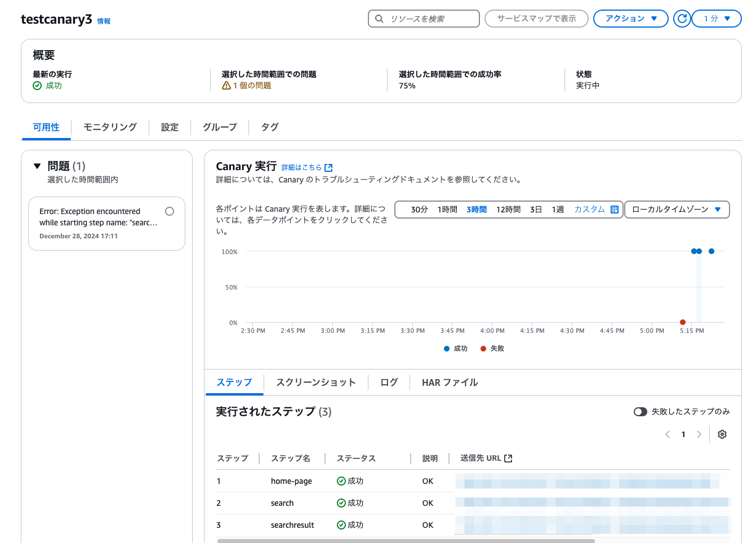The width and height of the screenshot is (756, 543).
Task: Click page number 1 in pagination
Action: (x=683, y=434)
